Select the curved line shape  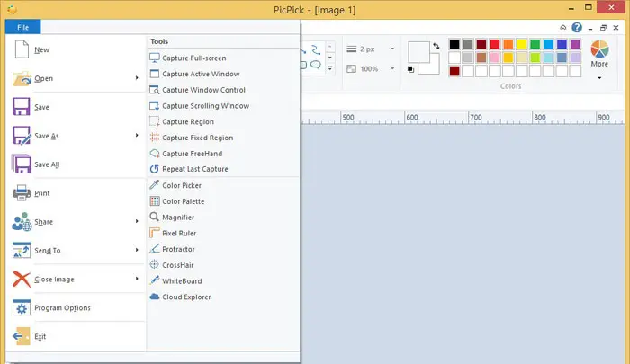coord(316,49)
